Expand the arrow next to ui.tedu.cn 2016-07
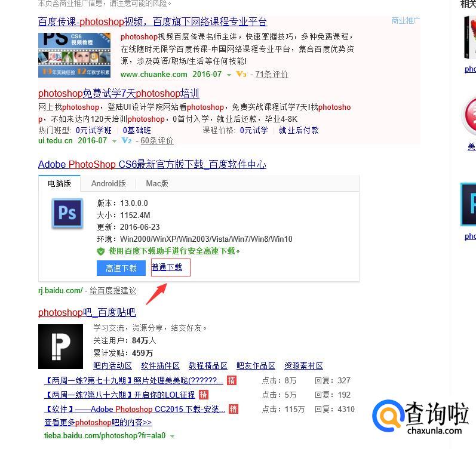Image resolution: width=476 pixels, height=449 pixels. click(x=115, y=142)
